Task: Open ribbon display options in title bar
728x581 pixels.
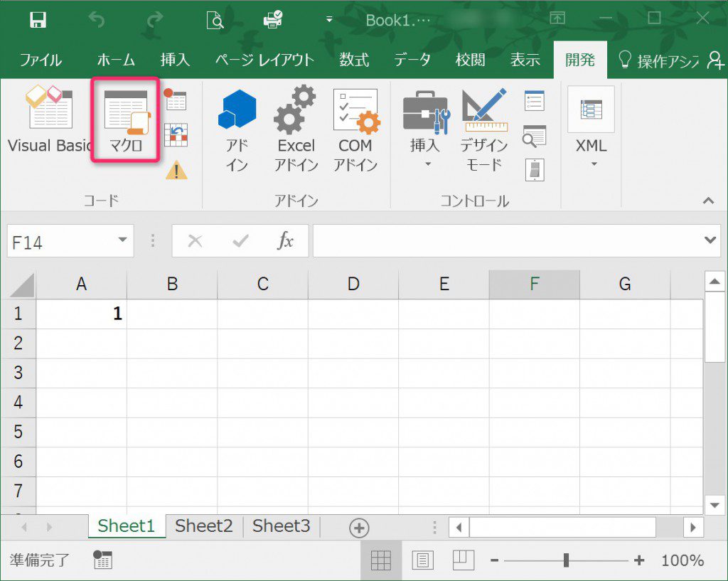Action: tap(557, 18)
